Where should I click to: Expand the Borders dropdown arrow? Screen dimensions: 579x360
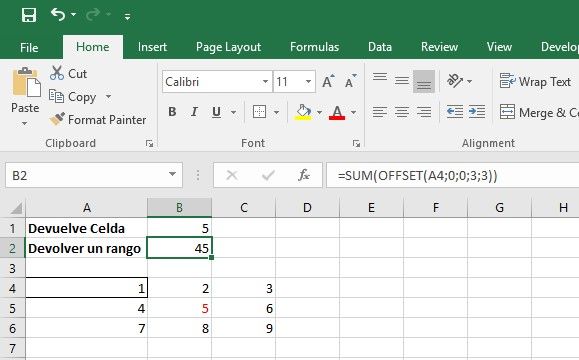point(276,112)
